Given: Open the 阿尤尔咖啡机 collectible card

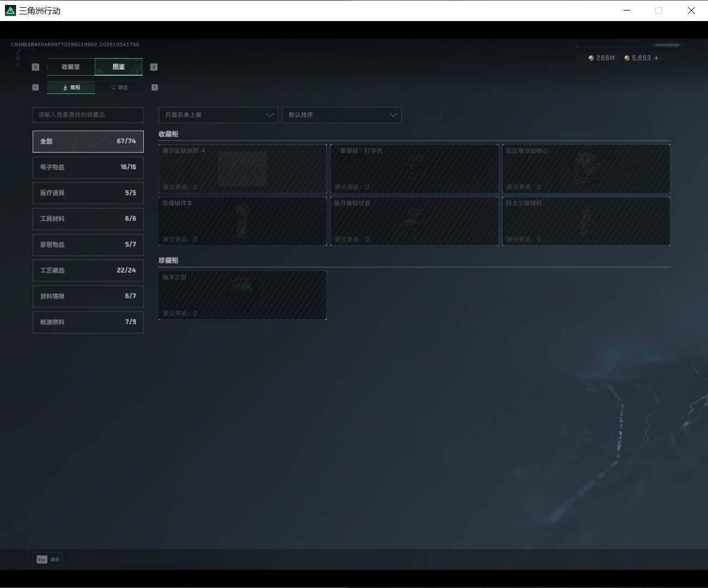Looking at the screenshot, I should pyautogui.click(x=586, y=221).
